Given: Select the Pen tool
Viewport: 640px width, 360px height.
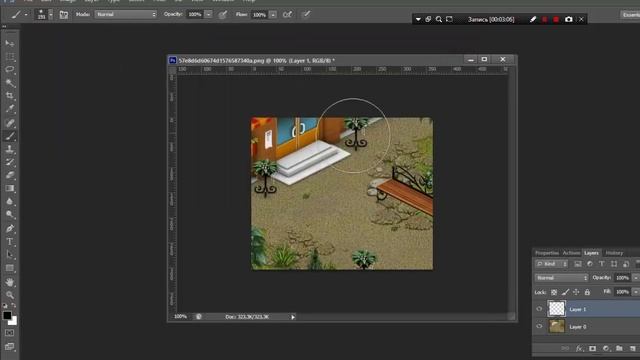Looking at the screenshot, I should point(10,228).
